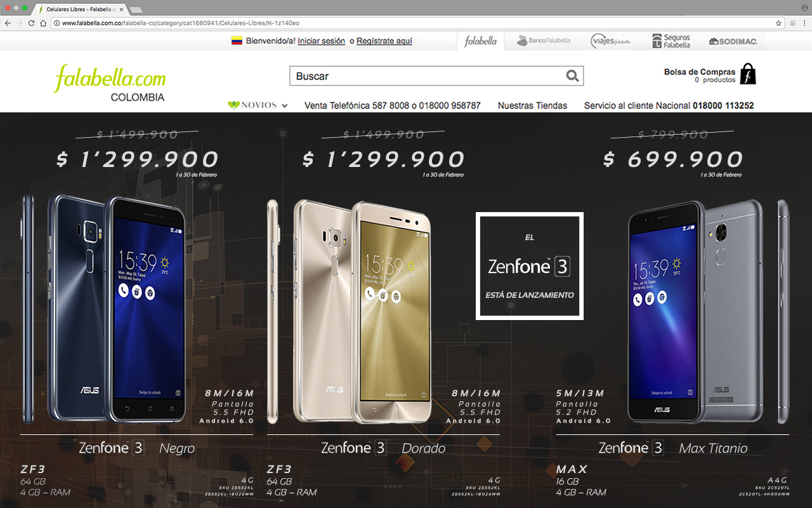812x508 pixels.
Task: Click the browser address bar URL
Action: tap(181, 23)
